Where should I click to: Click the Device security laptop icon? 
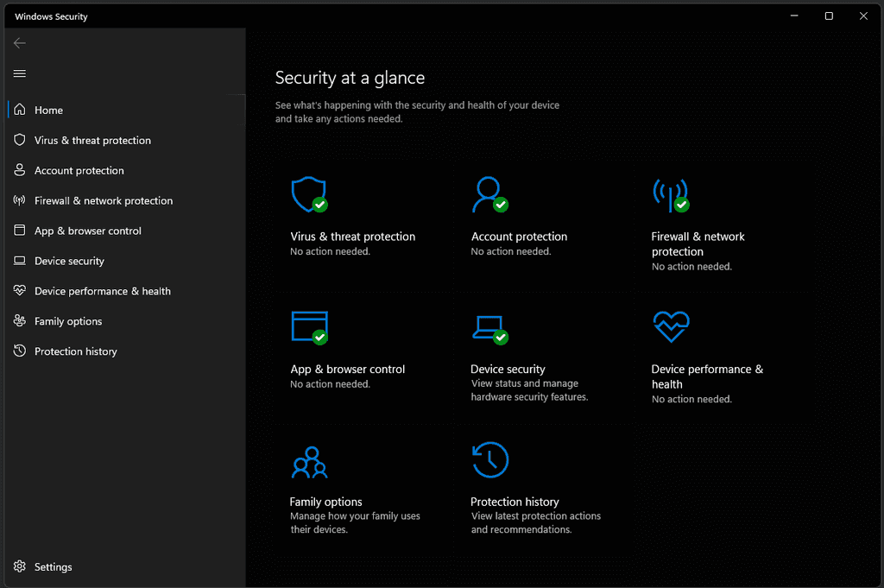tap(489, 327)
